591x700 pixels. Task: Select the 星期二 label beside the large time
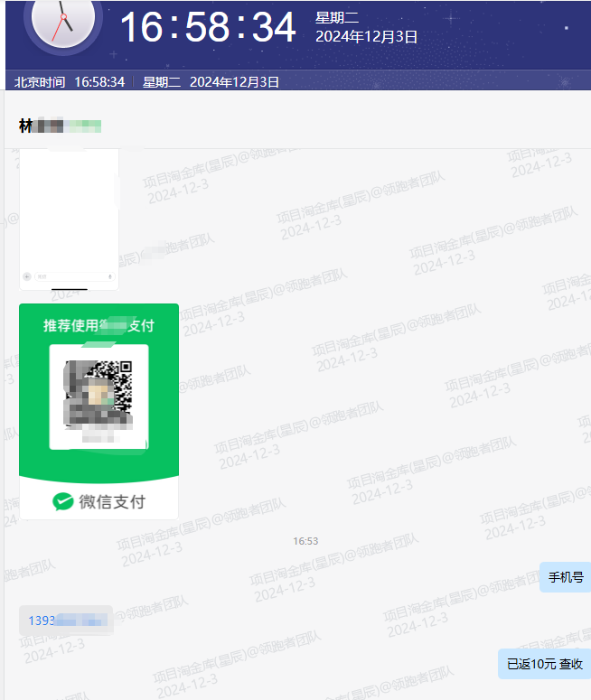coord(337,18)
